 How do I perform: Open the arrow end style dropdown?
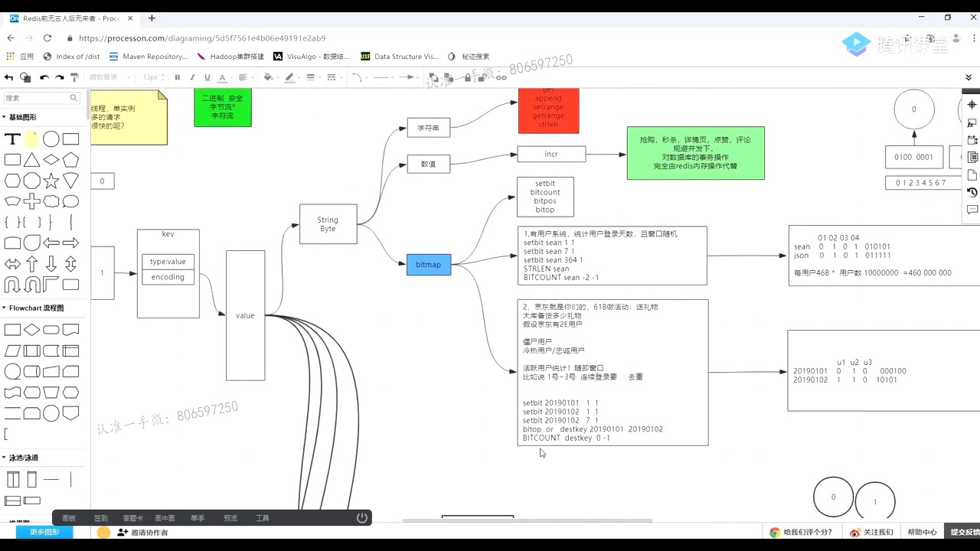(409, 77)
